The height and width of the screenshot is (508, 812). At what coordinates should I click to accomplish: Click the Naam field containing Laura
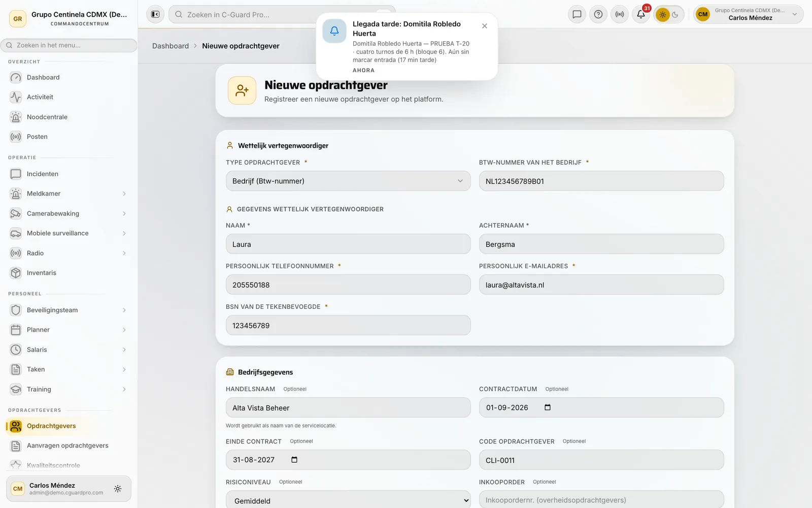348,244
